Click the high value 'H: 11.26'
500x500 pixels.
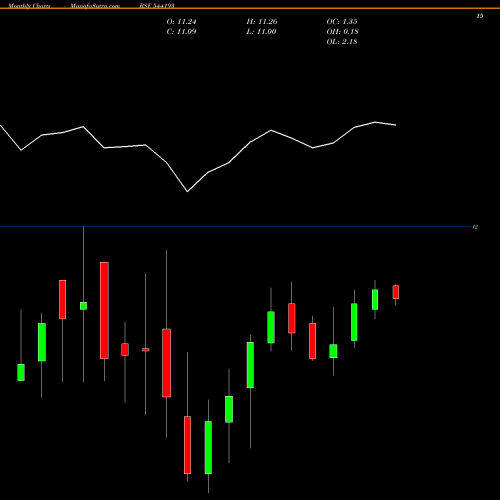(x=262, y=22)
